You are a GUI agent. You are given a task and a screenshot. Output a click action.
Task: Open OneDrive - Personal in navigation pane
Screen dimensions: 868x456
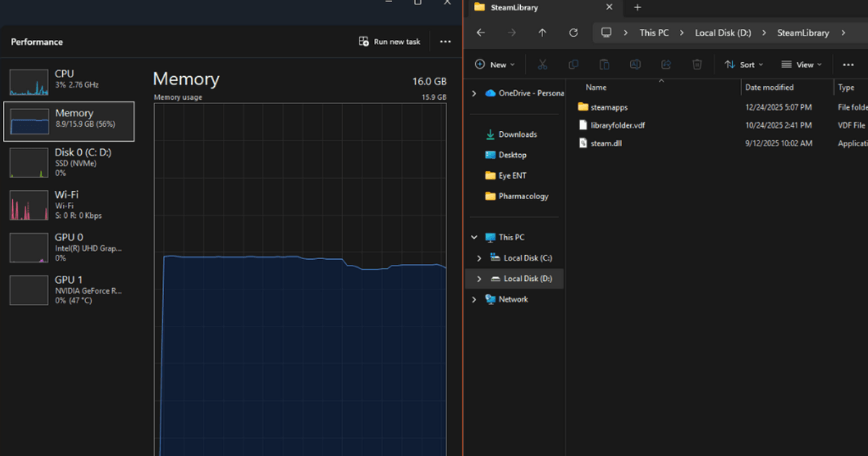(x=524, y=93)
